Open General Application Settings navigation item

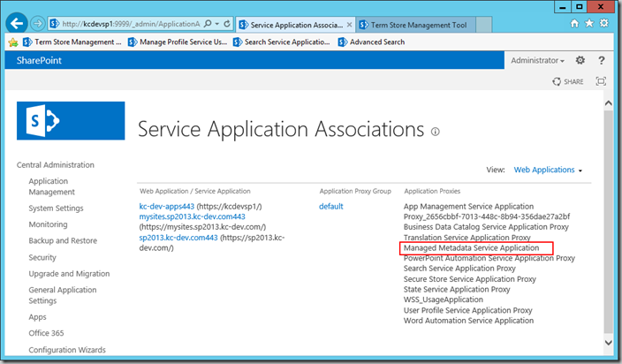click(x=62, y=295)
